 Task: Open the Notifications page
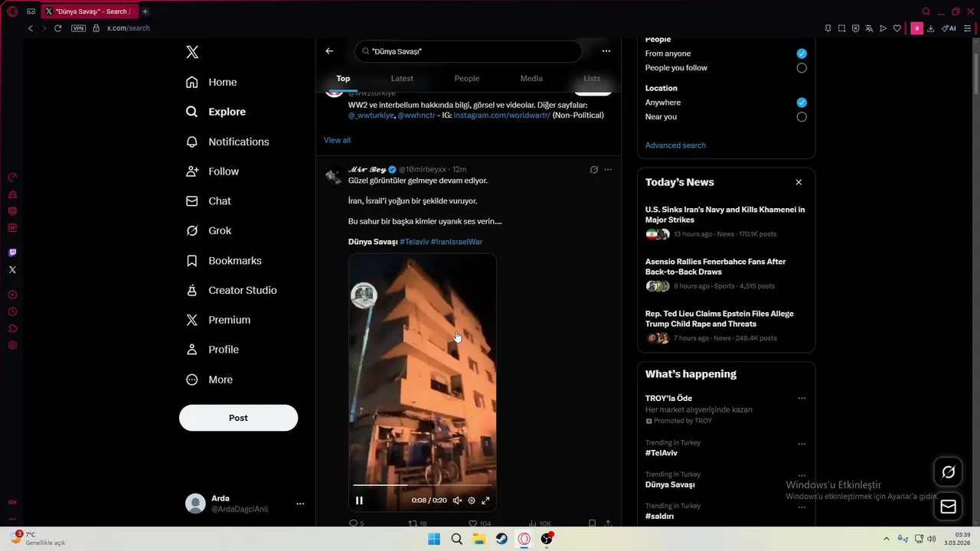[227, 142]
